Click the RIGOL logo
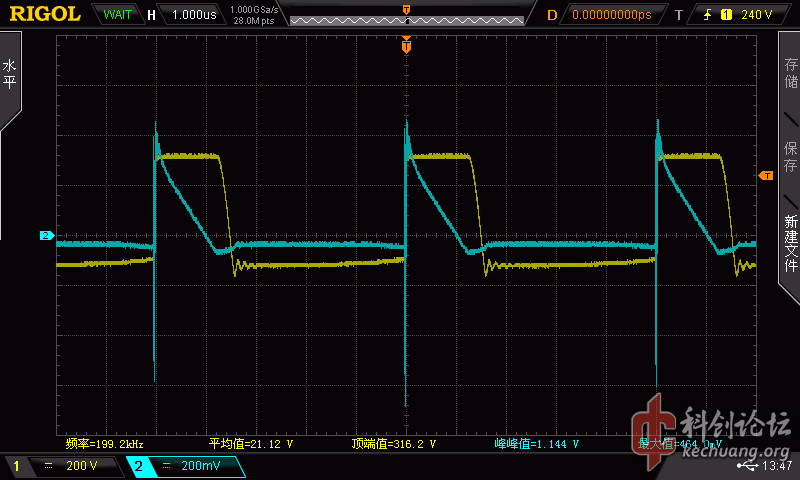The height and width of the screenshot is (480, 800). [x=45, y=14]
